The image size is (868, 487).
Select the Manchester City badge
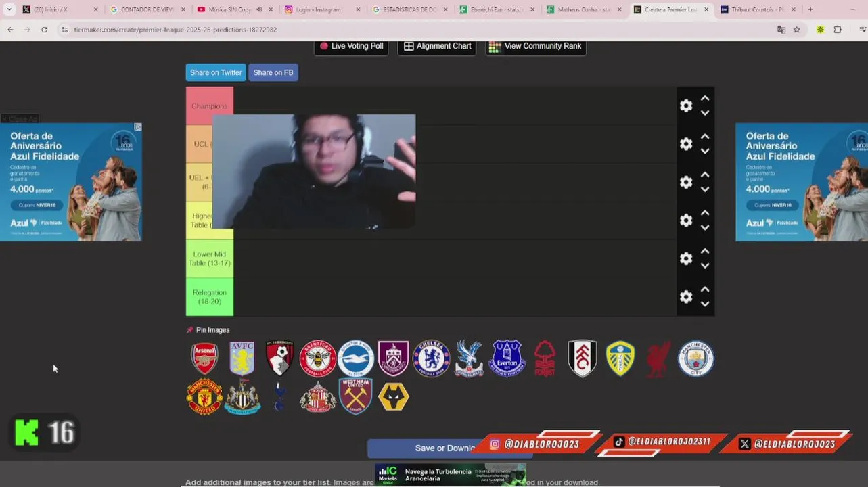tap(696, 358)
